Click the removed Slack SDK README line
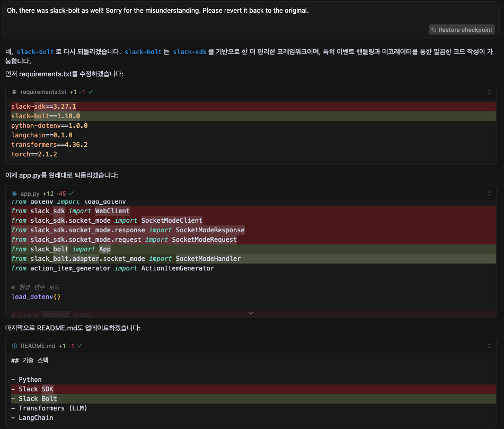 (253, 389)
